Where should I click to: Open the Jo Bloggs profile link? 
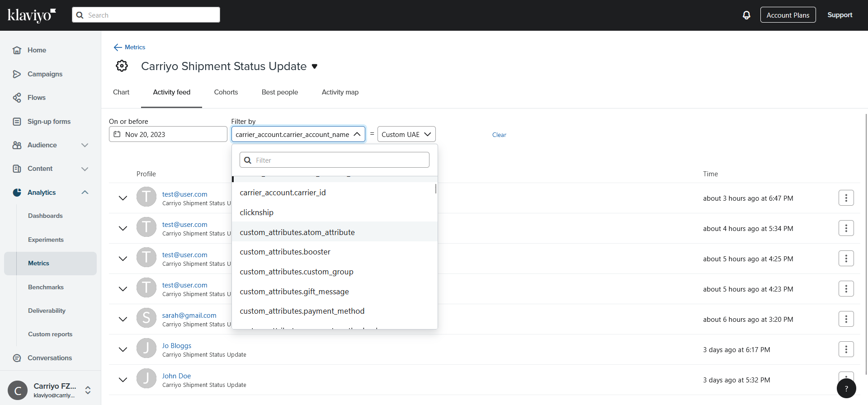(177, 345)
